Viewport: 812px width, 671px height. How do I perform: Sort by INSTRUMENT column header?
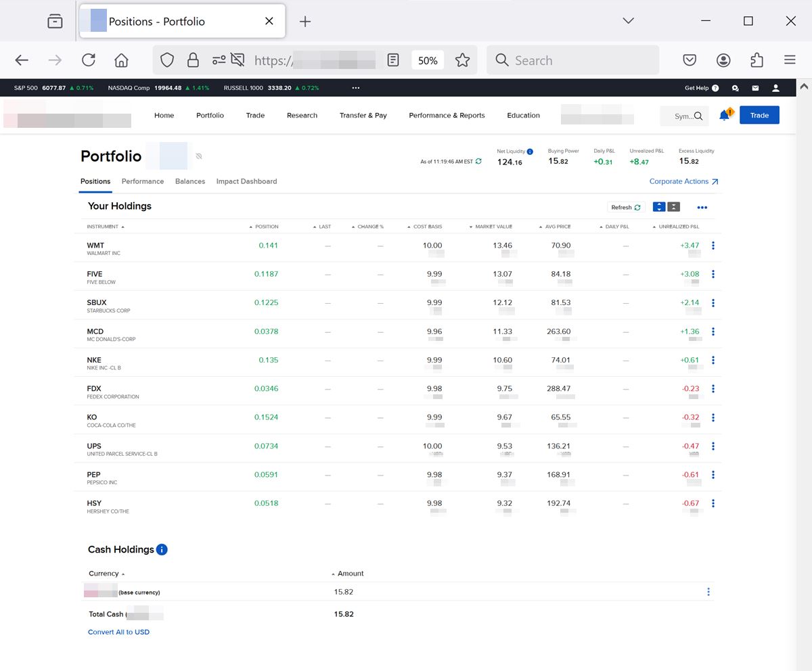106,227
